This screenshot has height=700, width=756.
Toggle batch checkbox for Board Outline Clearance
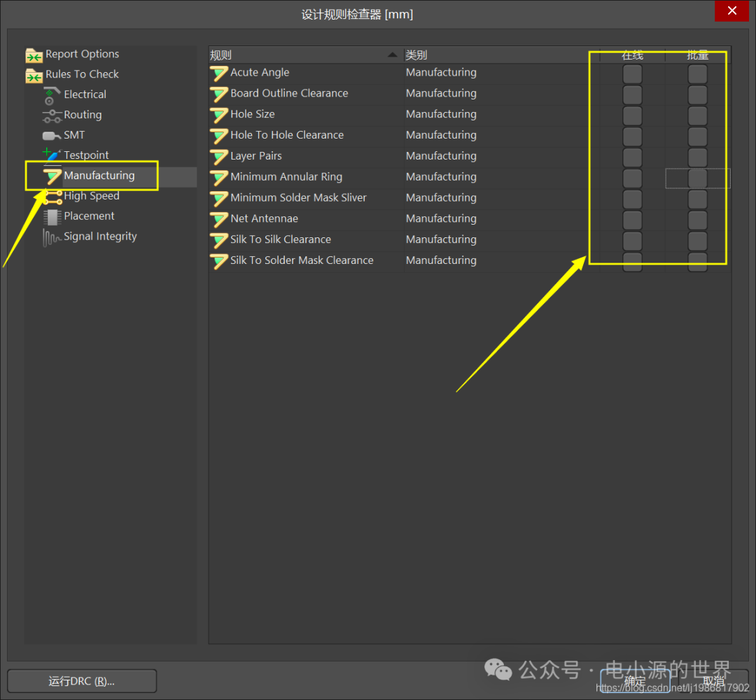pyautogui.click(x=697, y=95)
